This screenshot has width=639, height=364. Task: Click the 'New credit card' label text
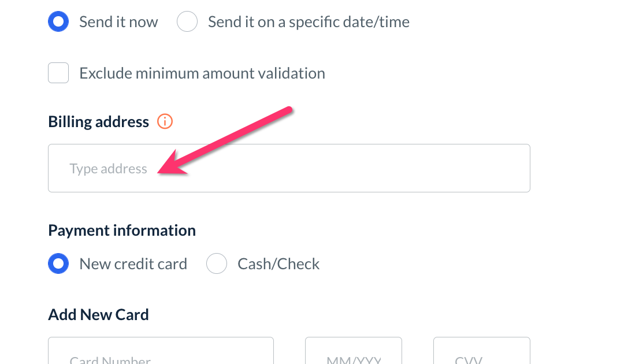[x=133, y=264]
